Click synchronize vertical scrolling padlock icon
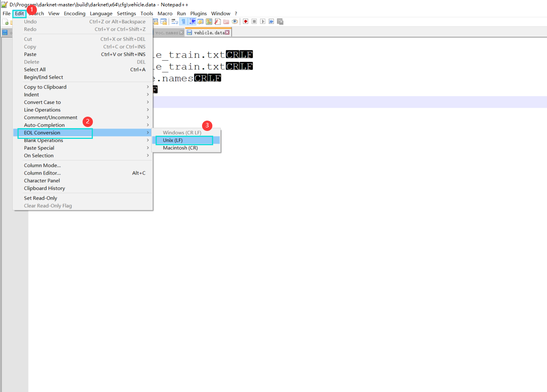The height and width of the screenshot is (392, 547). 156,21
